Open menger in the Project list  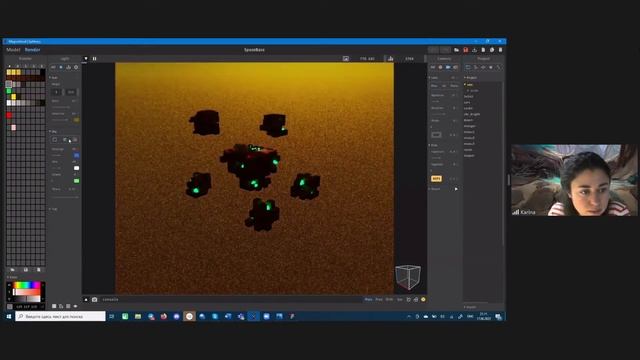(x=470, y=126)
